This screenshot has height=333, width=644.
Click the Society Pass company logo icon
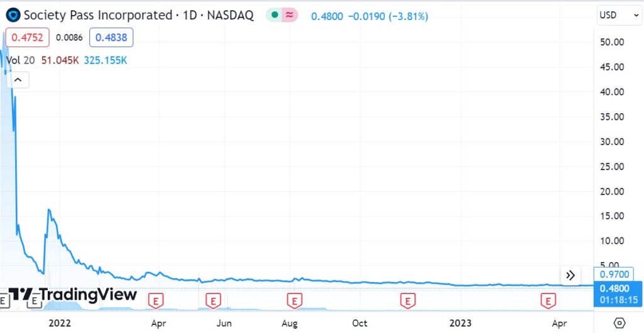(13, 16)
